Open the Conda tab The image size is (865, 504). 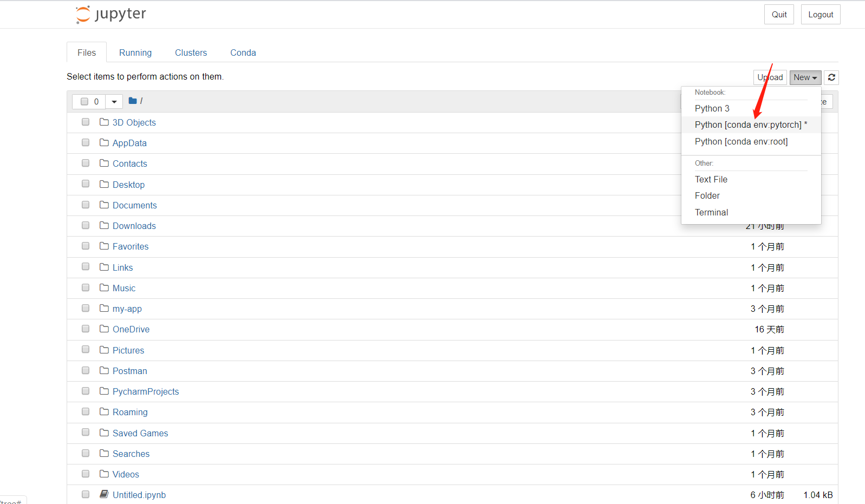243,53
